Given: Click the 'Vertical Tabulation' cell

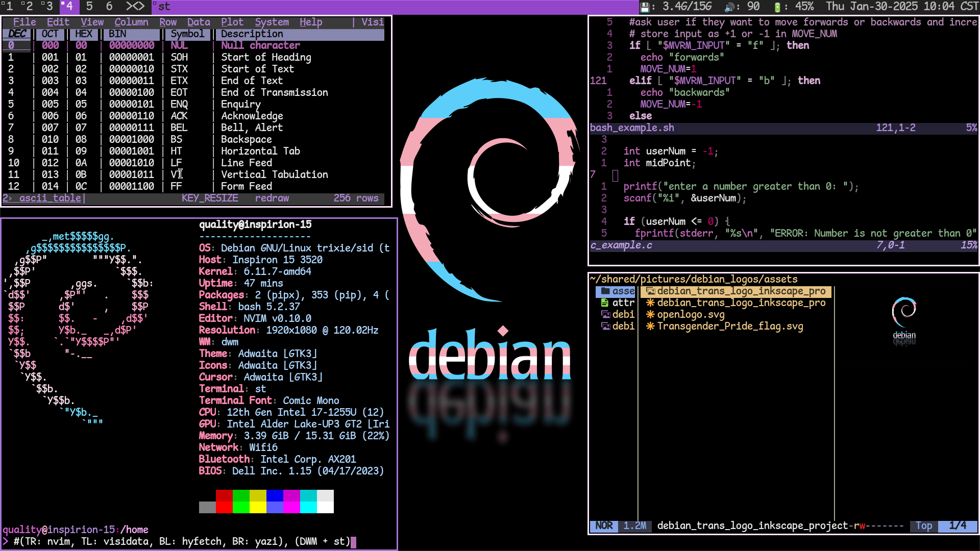Looking at the screenshot, I should (274, 174).
